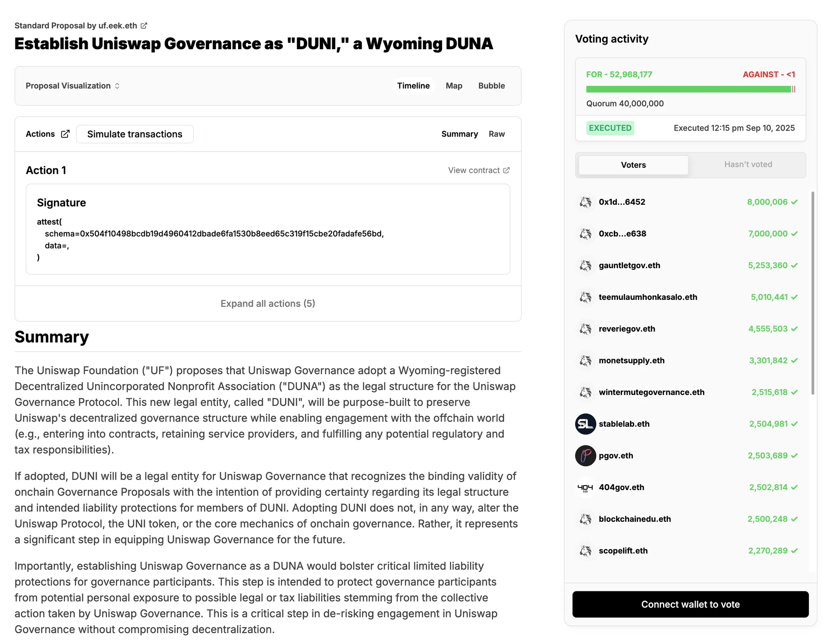Switch to Hasn't voted tab
Screen dimensions: 834x644
pos(748,164)
